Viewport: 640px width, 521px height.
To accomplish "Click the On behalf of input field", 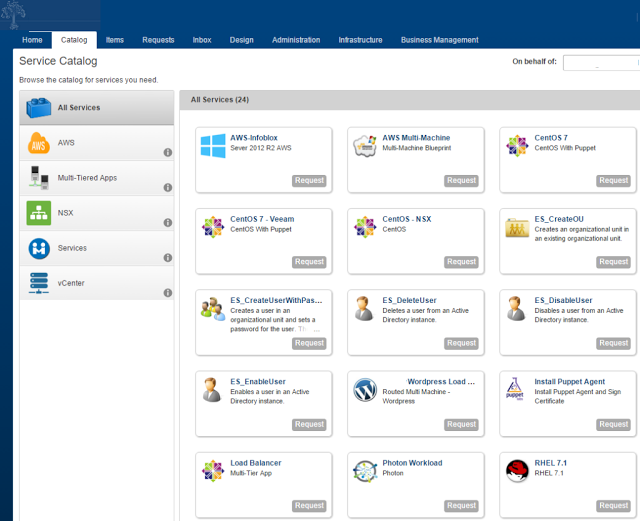I will 601,63.
